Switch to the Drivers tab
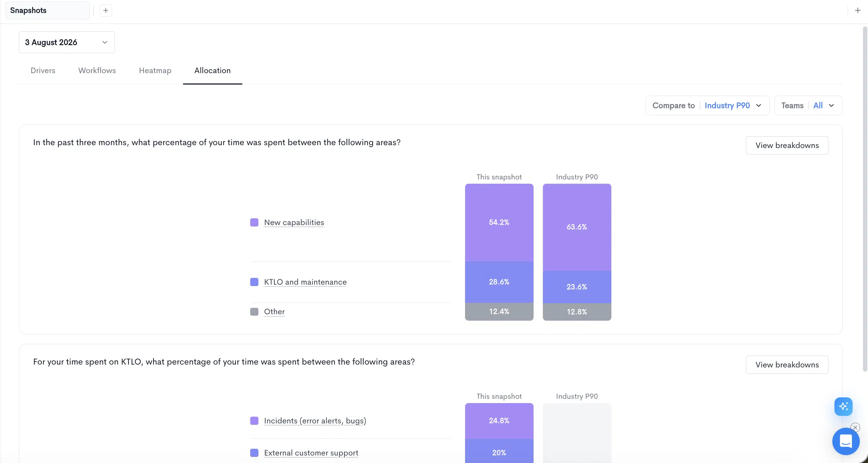The height and width of the screenshot is (463, 868). point(43,71)
